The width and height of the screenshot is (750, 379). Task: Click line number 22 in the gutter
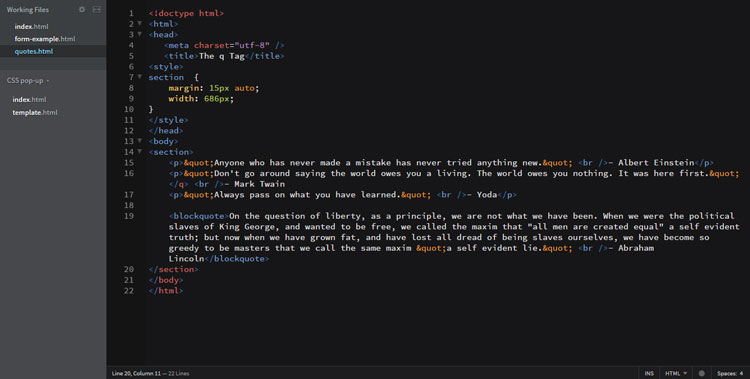point(129,290)
